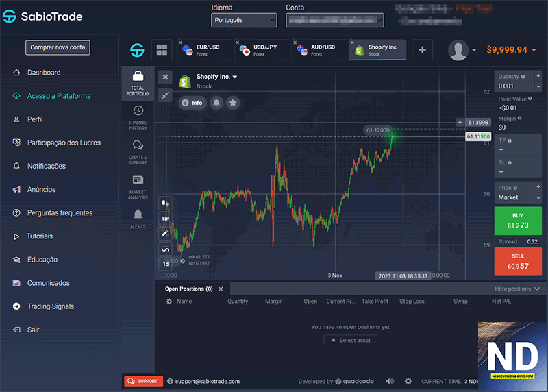The width and height of the screenshot is (548, 392).
Task: Select the 1d chart period
Action: click(x=165, y=264)
